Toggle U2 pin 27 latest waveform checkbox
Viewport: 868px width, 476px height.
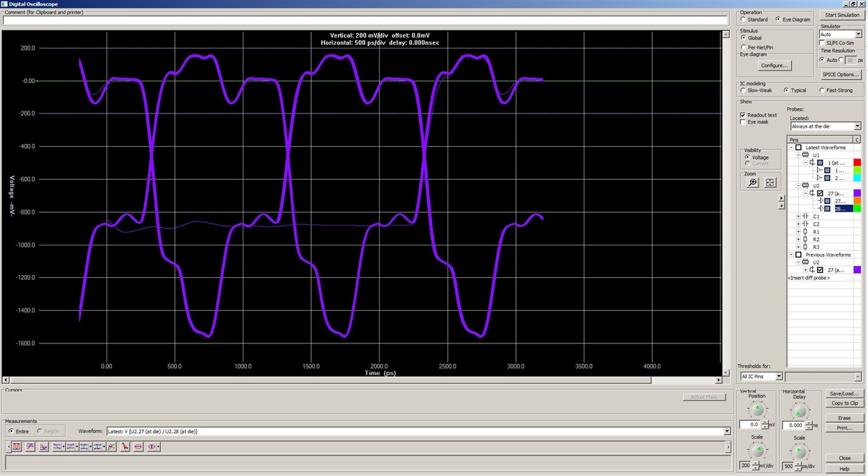(820, 193)
